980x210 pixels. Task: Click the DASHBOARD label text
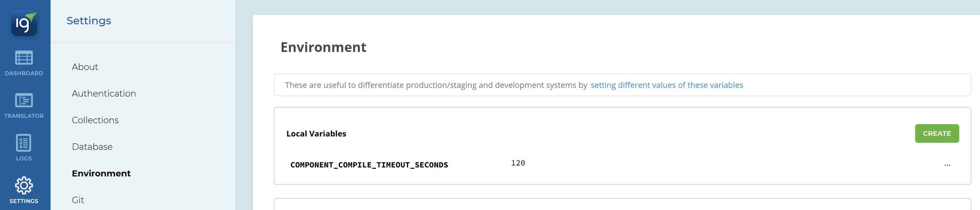tap(24, 73)
